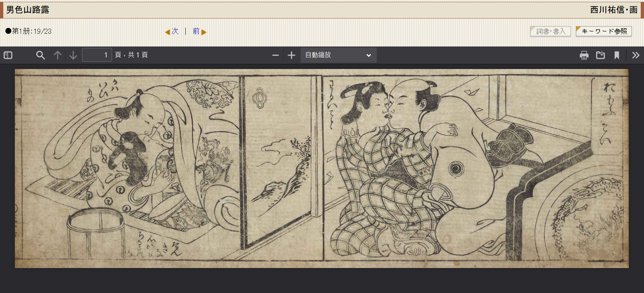
Task: Click the 西川祐信・画 artist text
Action: point(614,10)
